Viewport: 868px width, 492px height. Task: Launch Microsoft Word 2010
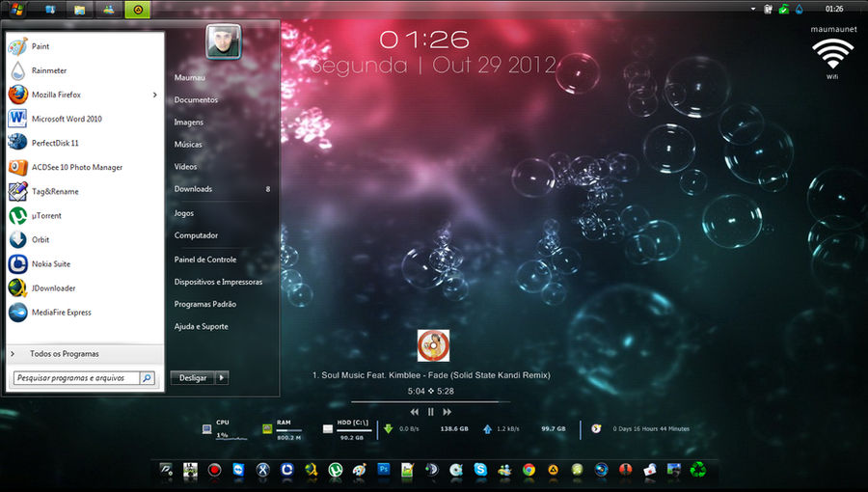[85, 119]
